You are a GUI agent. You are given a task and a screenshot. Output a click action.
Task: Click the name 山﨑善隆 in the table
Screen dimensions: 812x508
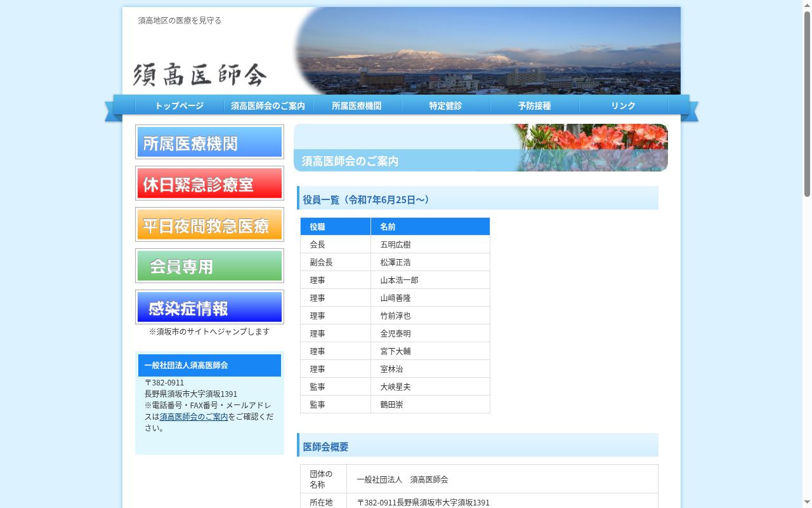396,298
